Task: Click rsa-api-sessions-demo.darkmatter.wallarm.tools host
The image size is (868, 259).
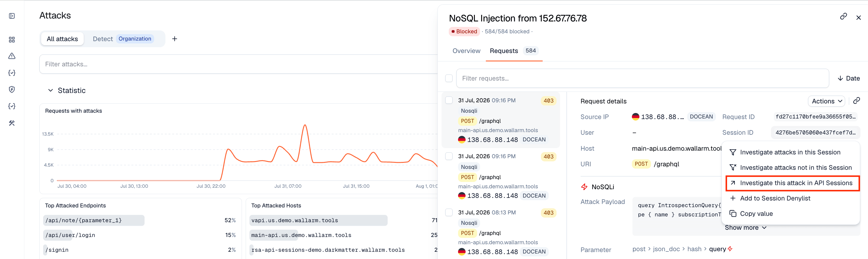Action: pos(328,250)
